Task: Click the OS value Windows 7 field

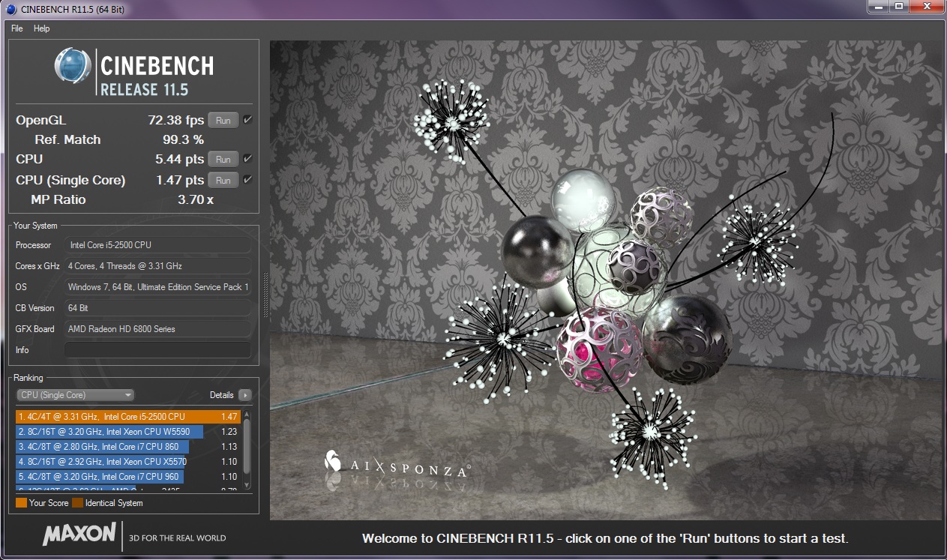Action: (157, 287)
